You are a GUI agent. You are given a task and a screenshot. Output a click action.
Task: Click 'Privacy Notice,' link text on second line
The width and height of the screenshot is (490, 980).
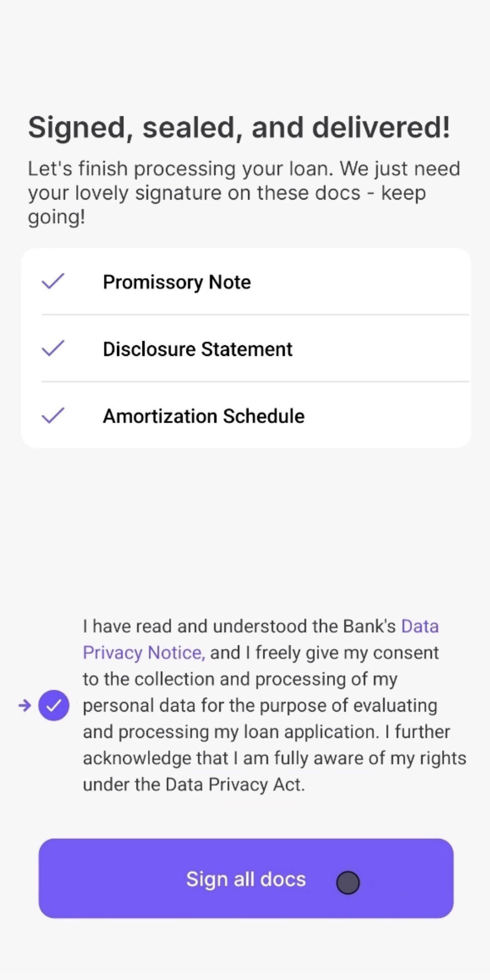[x=144, y=653]
